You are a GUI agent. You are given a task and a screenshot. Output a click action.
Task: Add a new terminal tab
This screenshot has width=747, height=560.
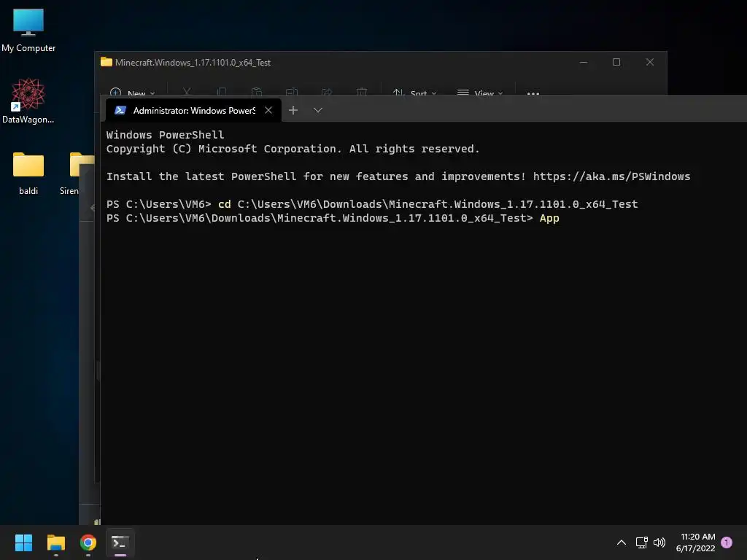[293, 111]
